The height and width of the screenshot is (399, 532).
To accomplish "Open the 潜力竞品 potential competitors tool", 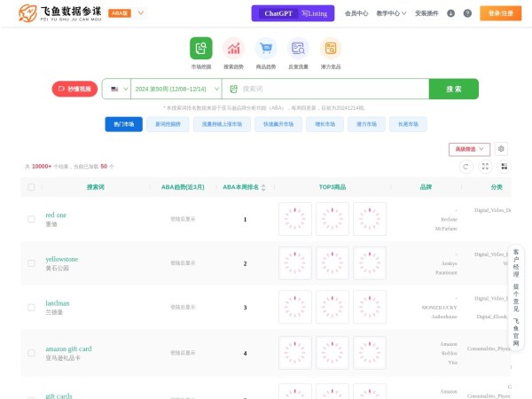I will click(331, 49).
